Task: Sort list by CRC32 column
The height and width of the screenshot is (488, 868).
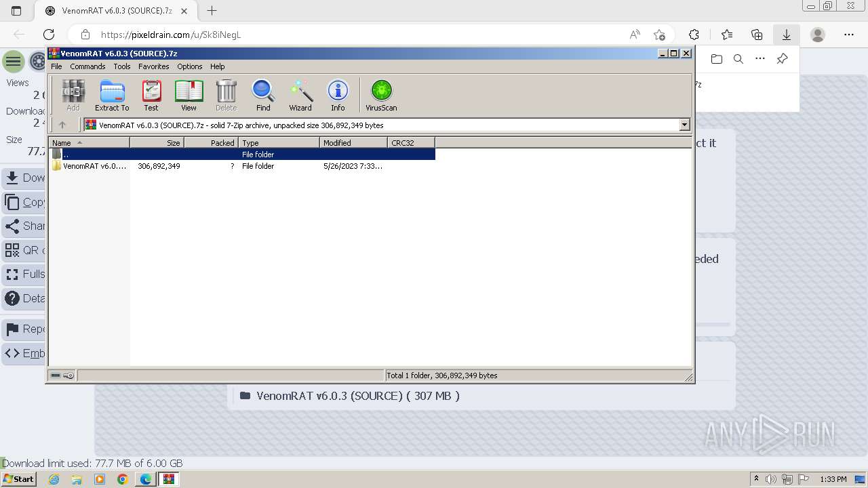Action: pyautogui.click(x=411, y=142)
